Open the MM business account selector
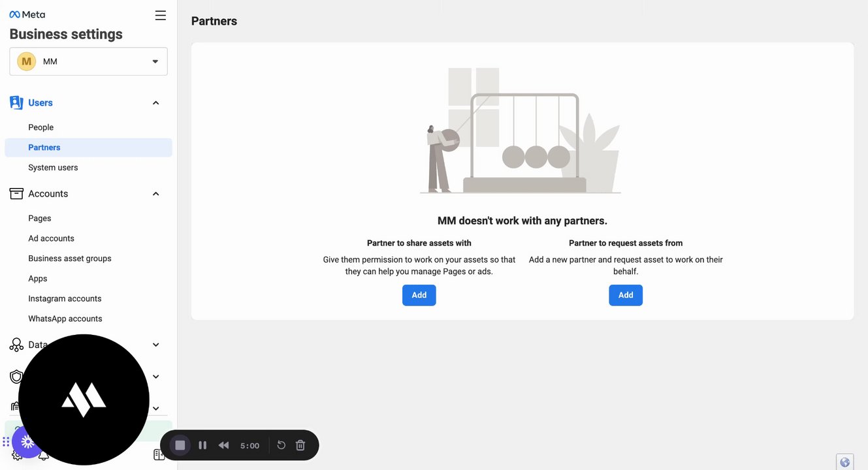The height and width of the screenshot is (470, 868). (x=88, y=61)
